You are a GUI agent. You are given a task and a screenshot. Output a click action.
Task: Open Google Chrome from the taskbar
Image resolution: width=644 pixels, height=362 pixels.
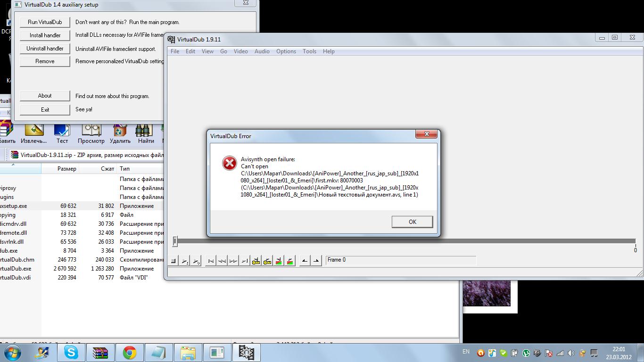coord(130,352)
